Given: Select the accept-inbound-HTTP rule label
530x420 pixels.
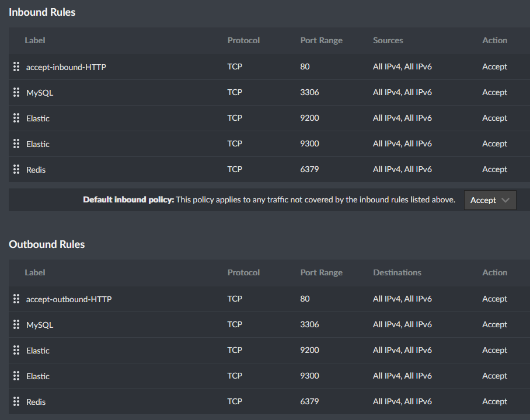Looking at the screenshot, I should pos(66,67).
